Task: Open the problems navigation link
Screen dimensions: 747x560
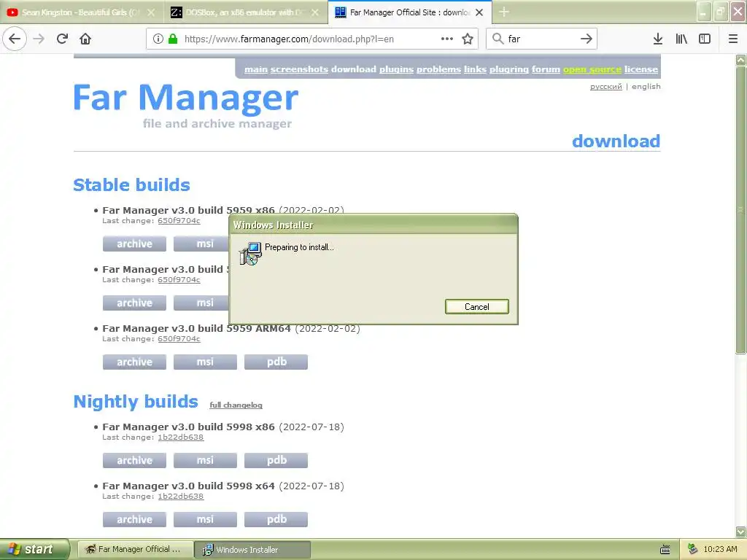Action: point(438,69)
